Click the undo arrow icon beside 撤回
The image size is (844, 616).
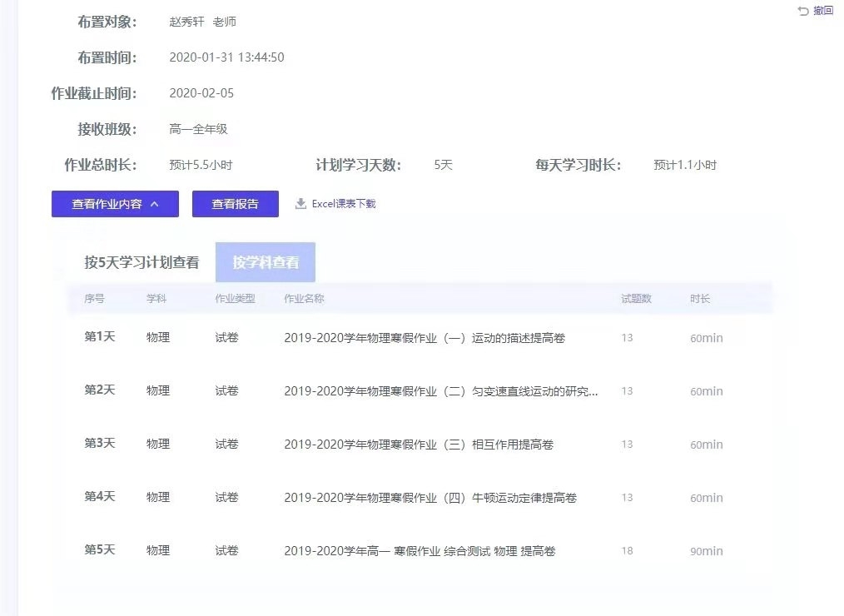(x=802, y=11)
